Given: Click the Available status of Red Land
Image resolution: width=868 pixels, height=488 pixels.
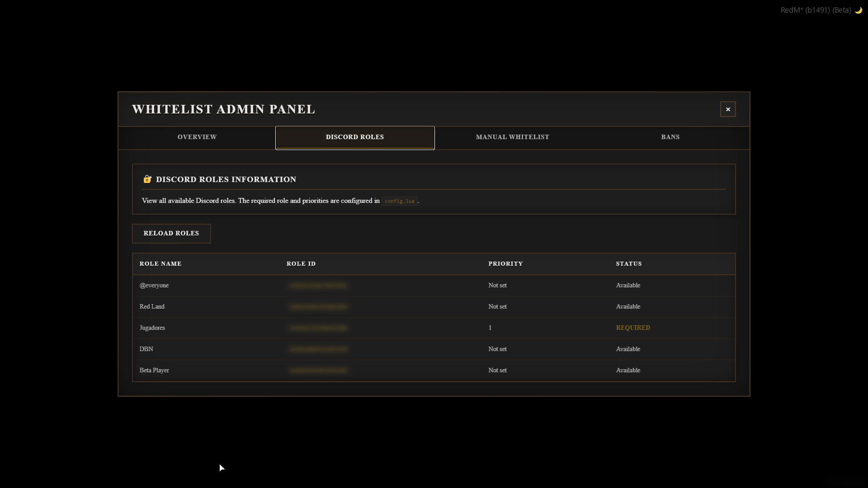Looking at the screenshot, I should click(x=628, y=307).
